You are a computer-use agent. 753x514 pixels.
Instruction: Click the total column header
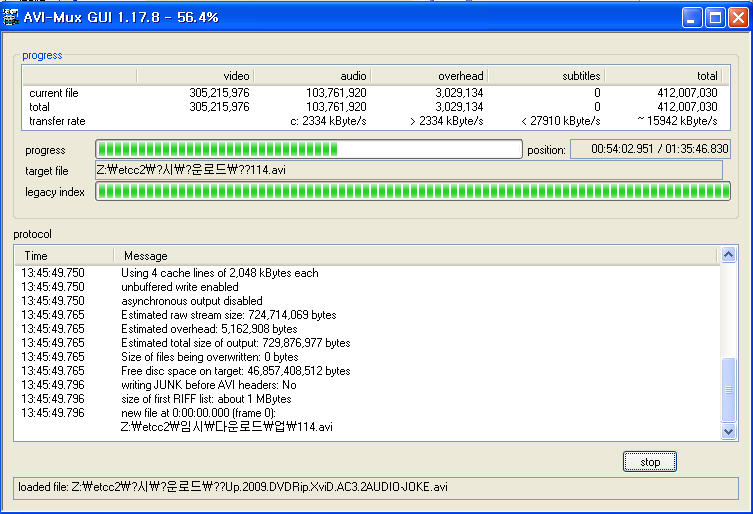coord(663,76)
